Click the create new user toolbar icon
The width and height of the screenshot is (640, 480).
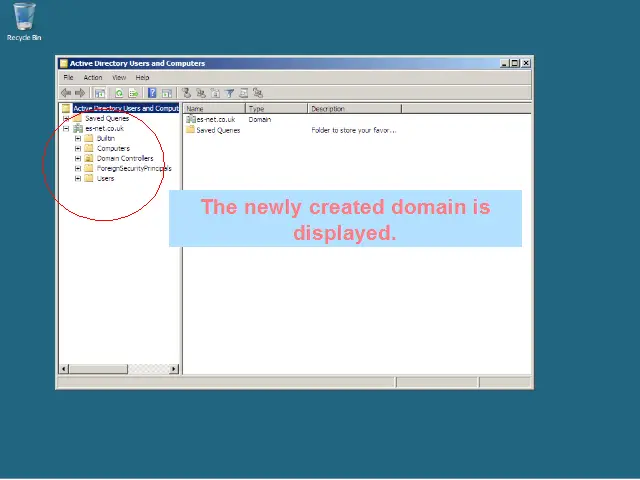point(186,93)
